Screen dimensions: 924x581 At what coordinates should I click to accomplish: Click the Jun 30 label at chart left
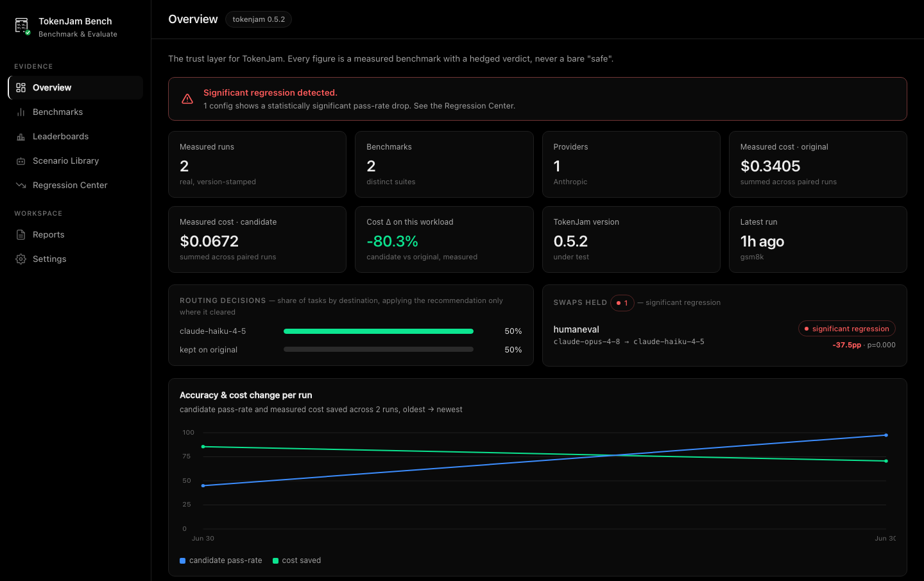pos(203,539)
